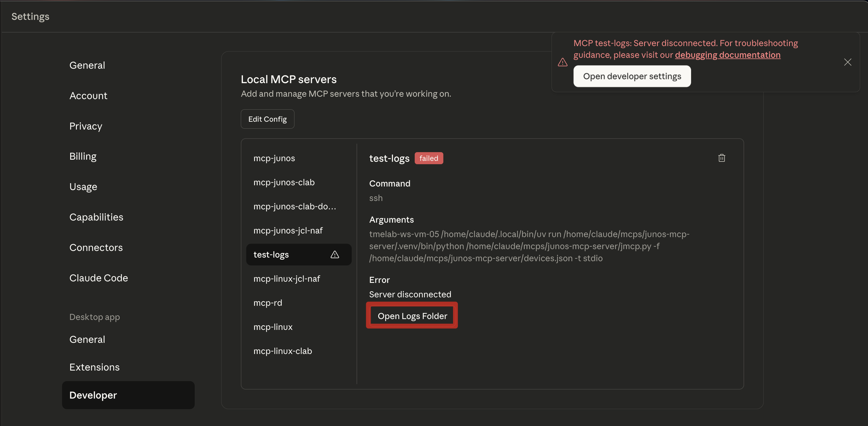
Task: Open the Privacy settings section
Action: tap(128, 126)
